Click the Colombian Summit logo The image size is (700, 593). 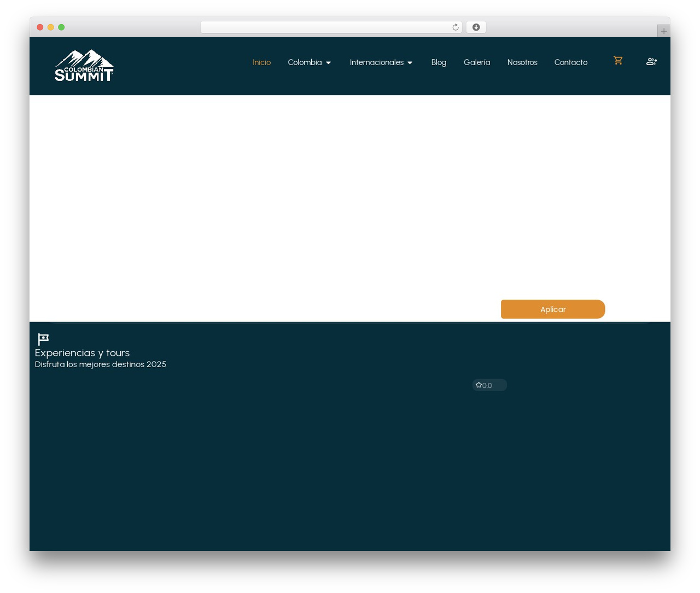point(84,66)
